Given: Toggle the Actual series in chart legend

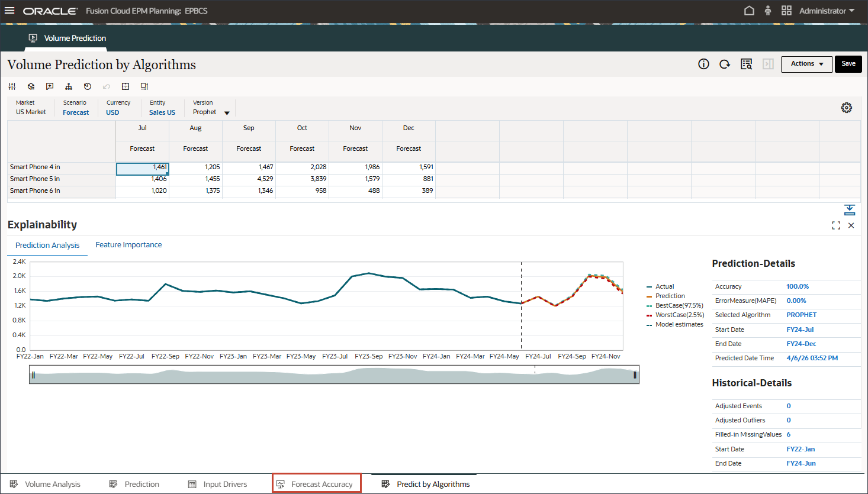Looking at the screenshot, I should tap(660, 286).
